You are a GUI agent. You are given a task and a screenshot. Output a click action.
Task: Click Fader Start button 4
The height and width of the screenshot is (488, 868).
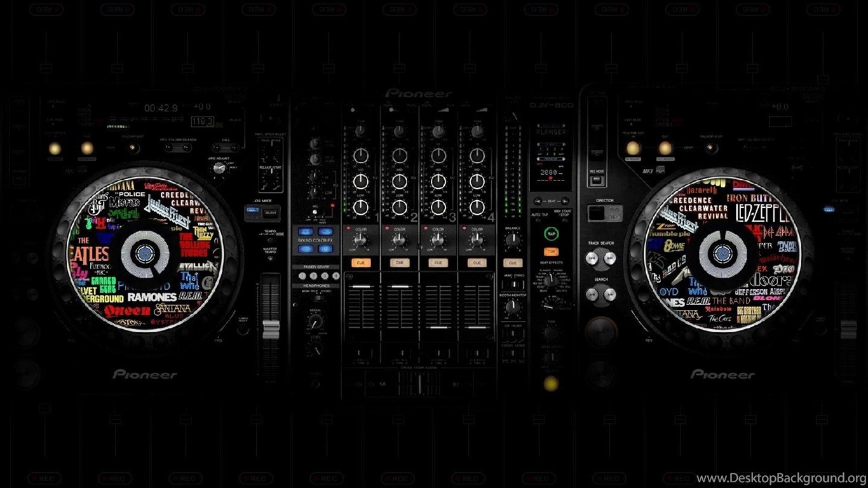coord(336,276)
